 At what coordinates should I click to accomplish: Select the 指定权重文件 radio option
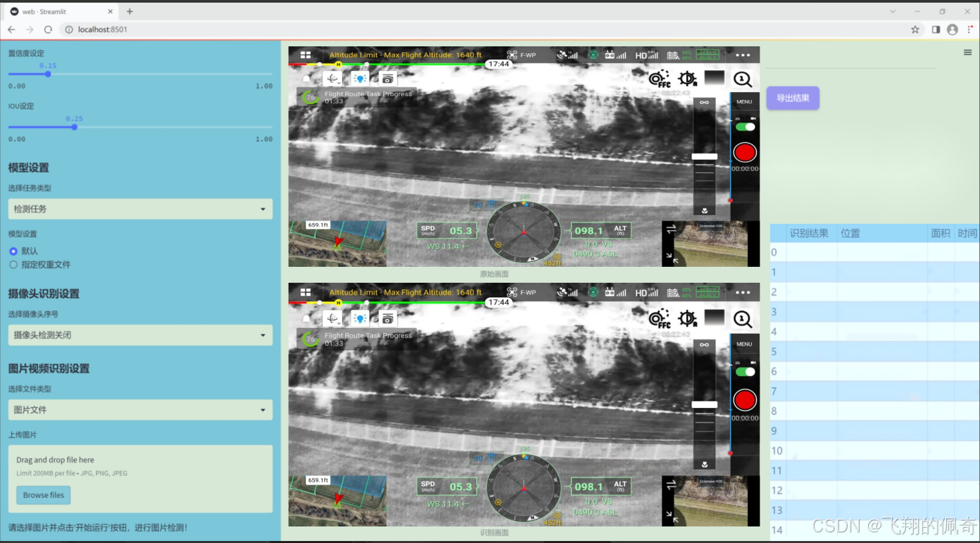point(13,264)
